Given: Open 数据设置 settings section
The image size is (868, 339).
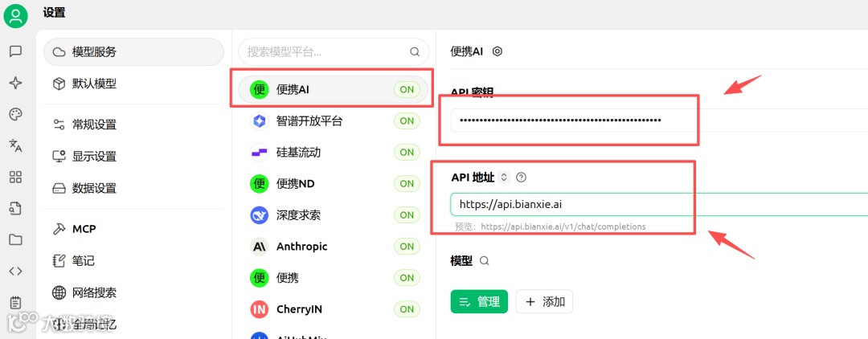Looking at the screenshot, I should [133, 188].
